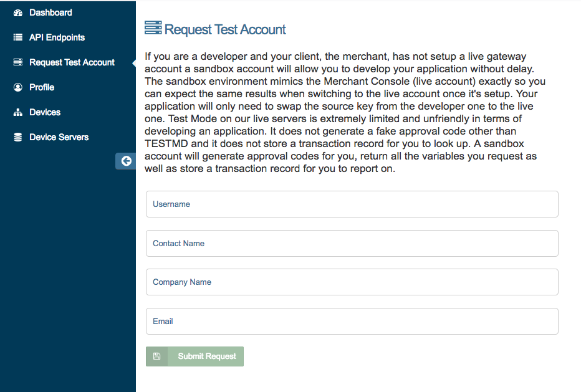Click into the Contact Name field

pyautogui.click(x=352, y=244)
